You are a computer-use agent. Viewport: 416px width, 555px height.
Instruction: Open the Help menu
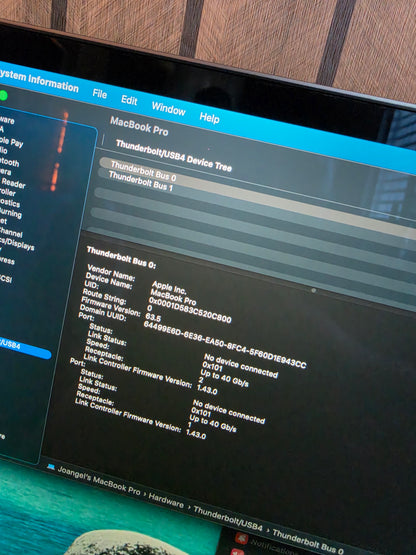pos(209,117)
